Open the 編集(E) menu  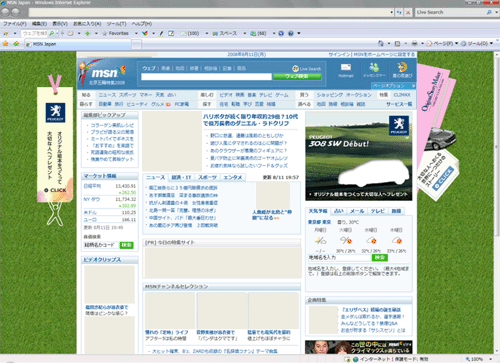[x=39, y=24]
